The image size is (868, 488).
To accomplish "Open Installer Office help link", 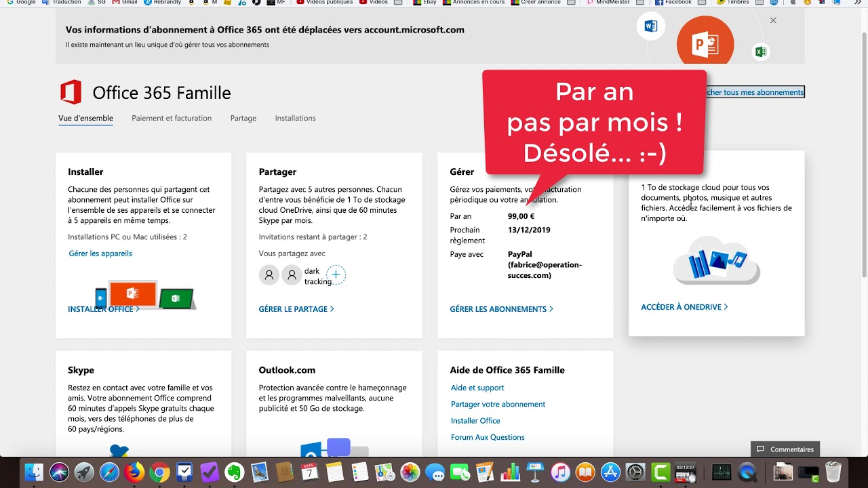I will pos(475,421).
